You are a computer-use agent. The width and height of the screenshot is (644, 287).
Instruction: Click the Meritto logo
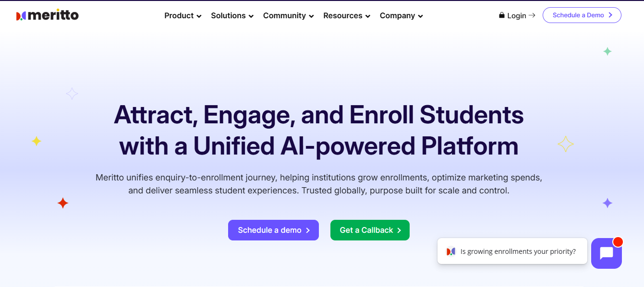[47, 15]
